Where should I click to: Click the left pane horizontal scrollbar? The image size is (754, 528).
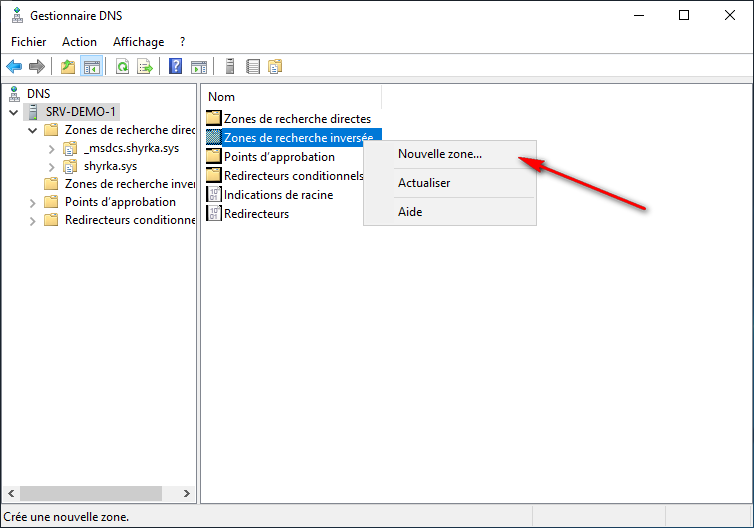point(90,493)
